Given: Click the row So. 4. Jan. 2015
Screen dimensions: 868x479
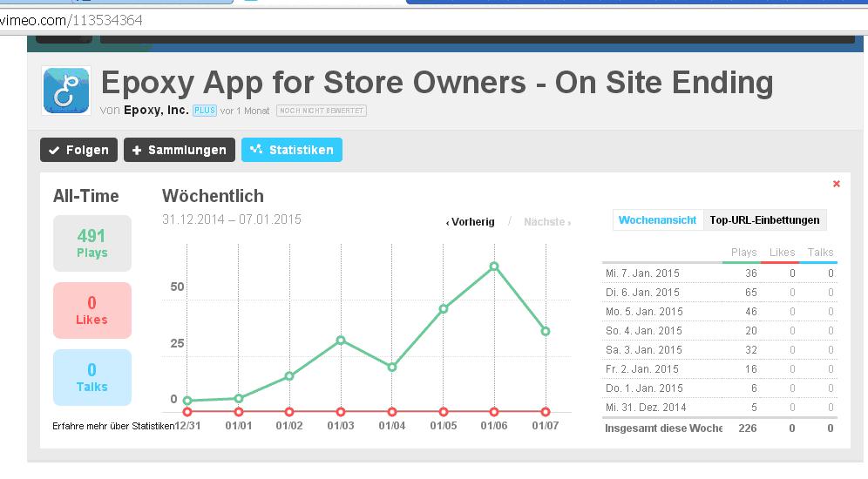Looking at the screenshot, I should (720, 331).
